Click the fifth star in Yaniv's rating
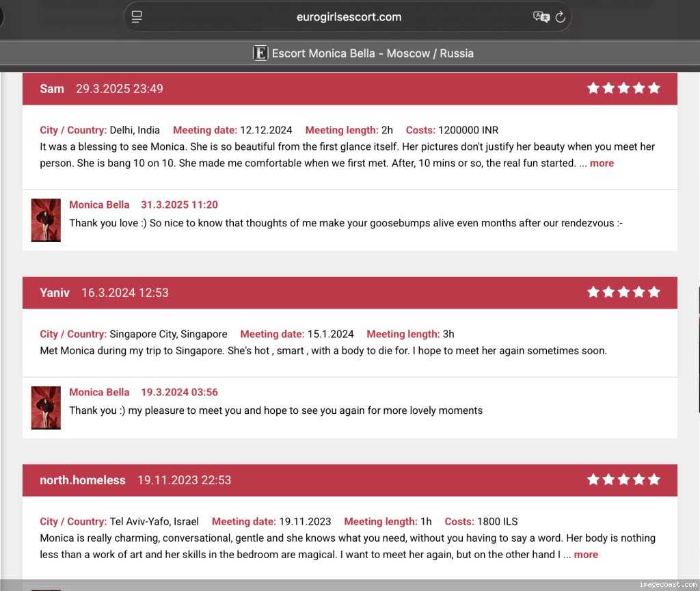The image size is (700, 591). tap(654, 292)
